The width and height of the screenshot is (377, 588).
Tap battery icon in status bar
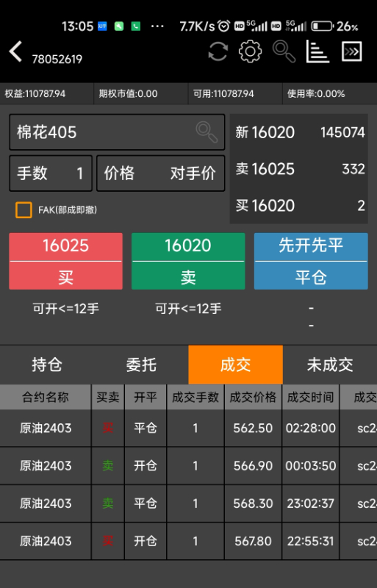pos(322,26)
